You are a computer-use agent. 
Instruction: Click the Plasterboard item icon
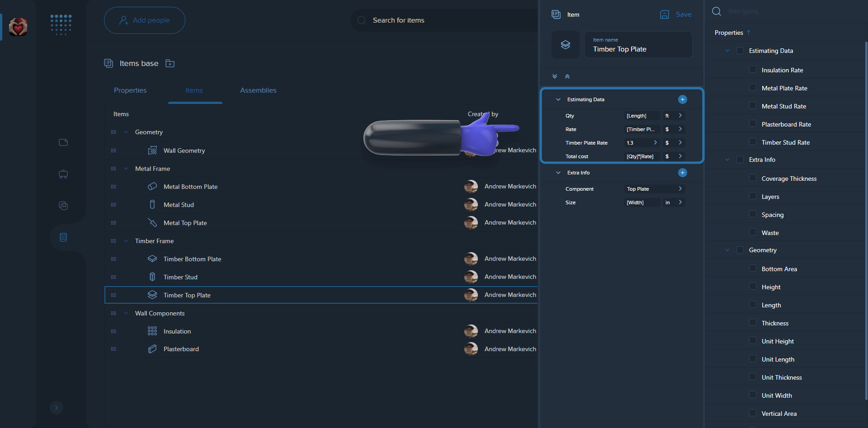152,349
